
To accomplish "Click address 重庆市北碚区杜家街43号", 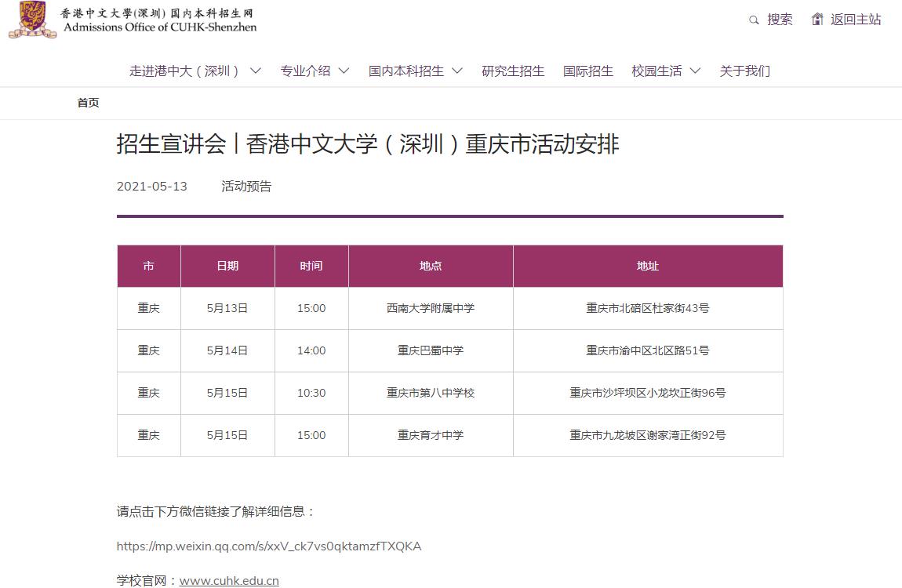I will click(648, 308).
